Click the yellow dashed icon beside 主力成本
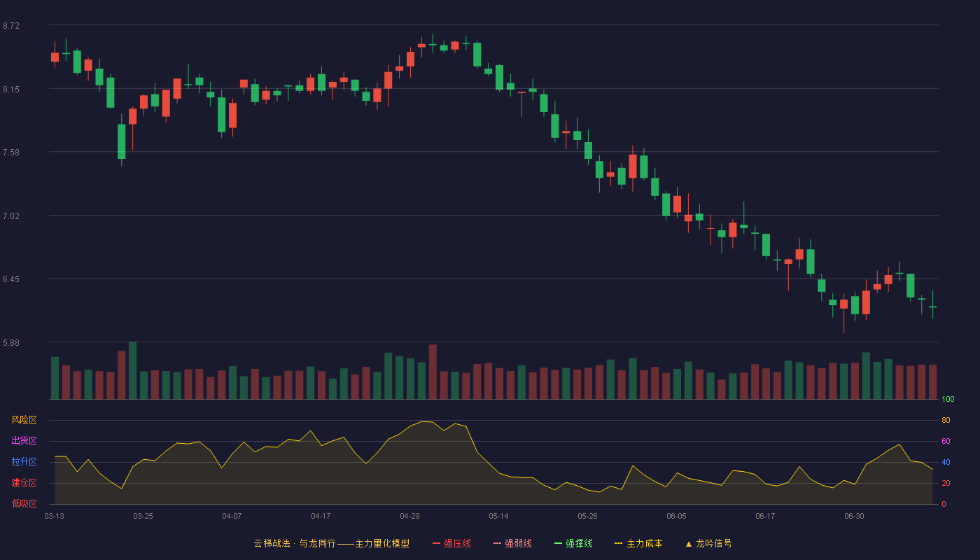 619,543
